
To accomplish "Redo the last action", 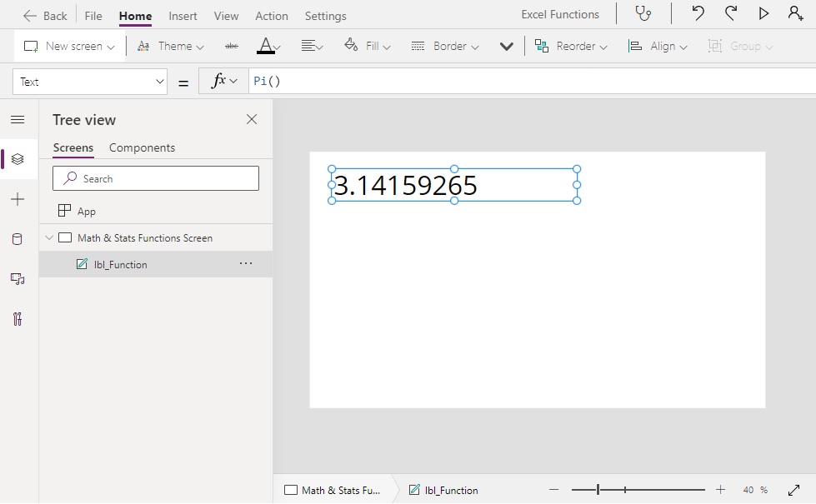I will [x=731, y=13].
